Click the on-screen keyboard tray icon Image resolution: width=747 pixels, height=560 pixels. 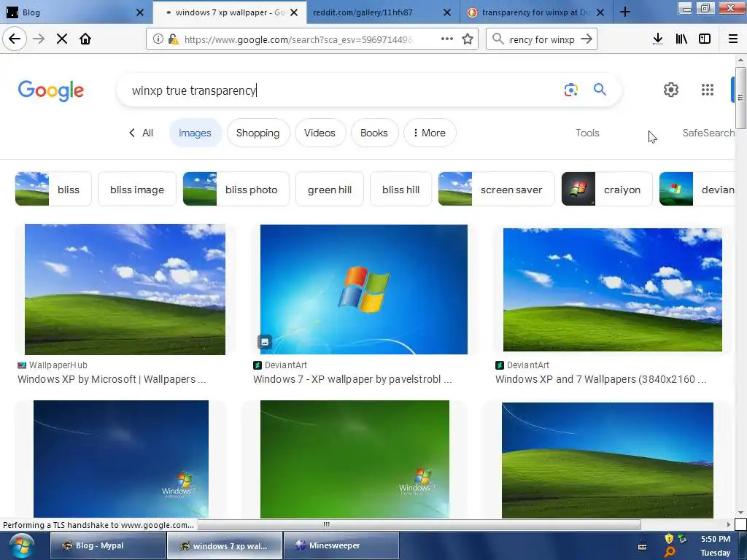642,546
